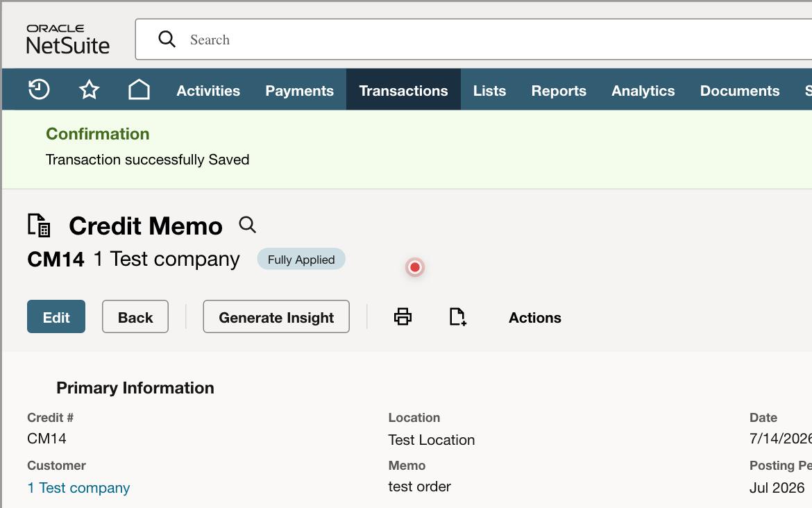Go to Home via house icon
Screen dimensions: 812x508
(139, 90)
